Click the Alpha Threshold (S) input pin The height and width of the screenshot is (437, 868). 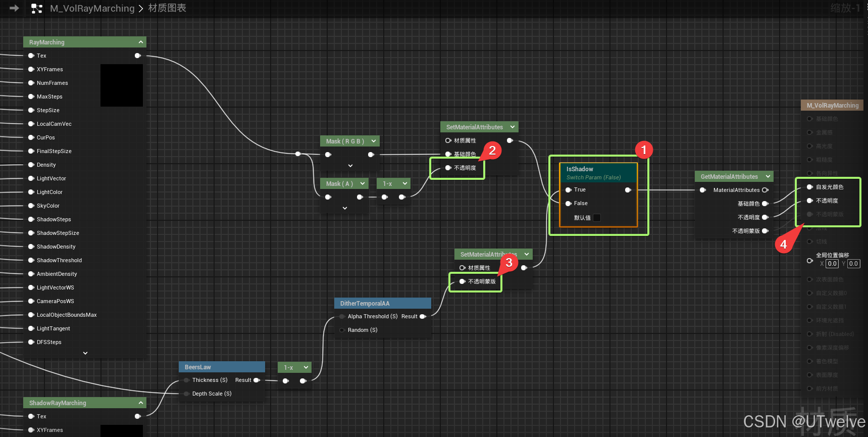point(342,316)
